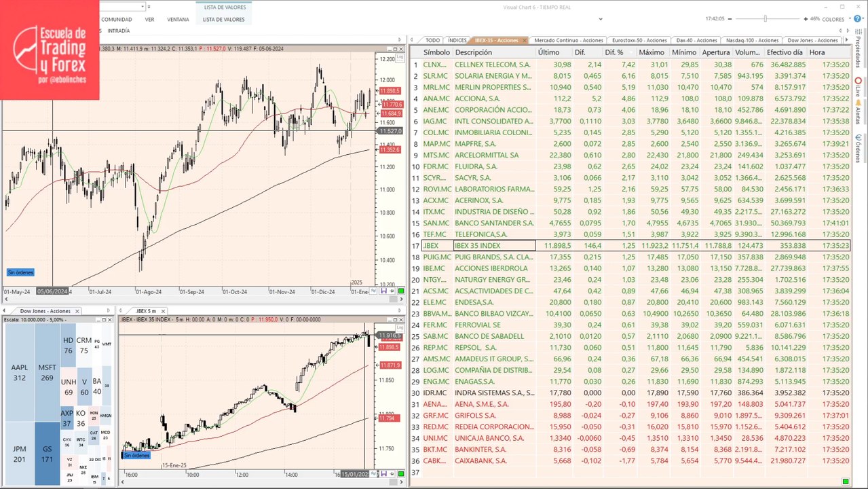Click the AAPL tile in the heatmap
The height and width of the screenshot is (489, 868).
click(x=19, y=373)
